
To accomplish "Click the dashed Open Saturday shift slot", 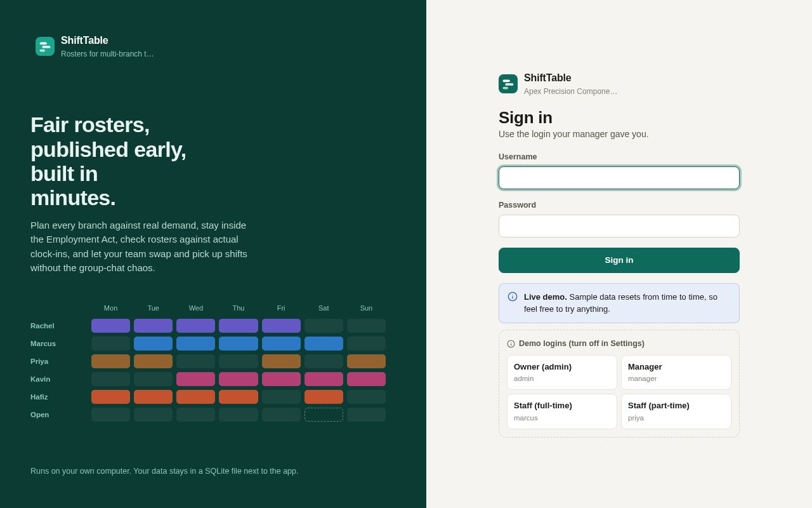I will tap(324, 415).
